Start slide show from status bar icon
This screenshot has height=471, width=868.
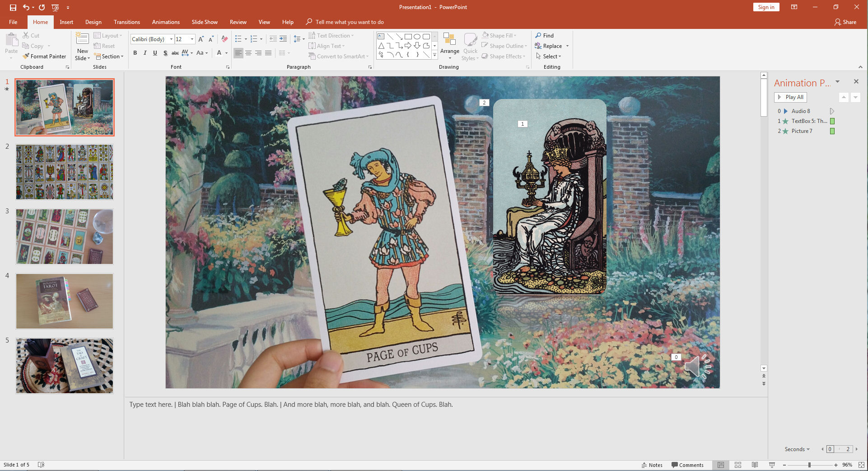(772, 465)
